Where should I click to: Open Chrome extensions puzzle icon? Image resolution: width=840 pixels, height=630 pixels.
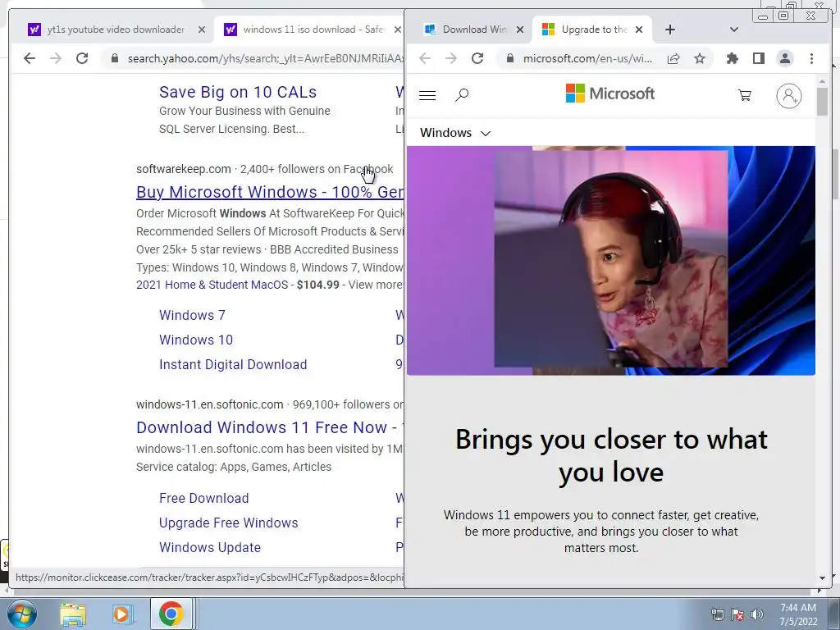[733, 58]
